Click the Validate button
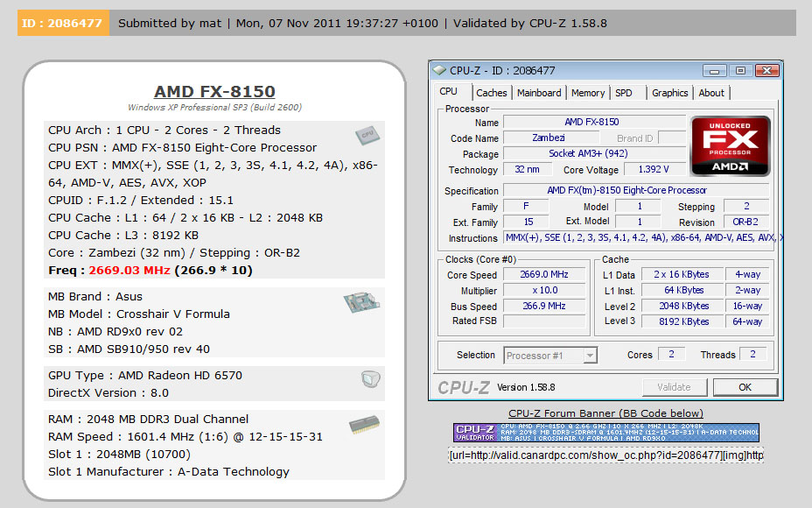This screenshot has width=812, height=508. pyautogui.click(x=674, y=387)
